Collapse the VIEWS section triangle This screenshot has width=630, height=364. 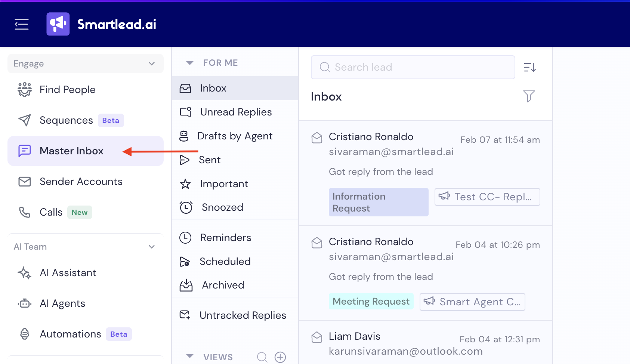pos(190,356)
